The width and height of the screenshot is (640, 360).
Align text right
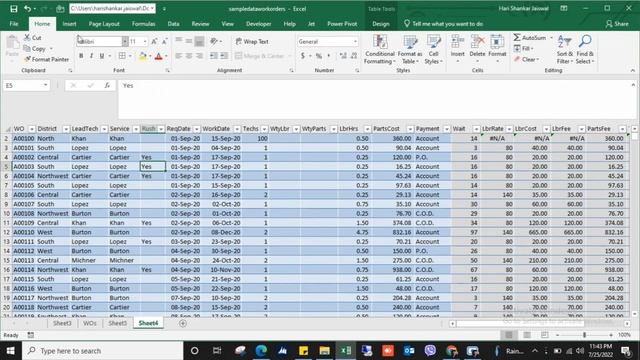(199, 56)
